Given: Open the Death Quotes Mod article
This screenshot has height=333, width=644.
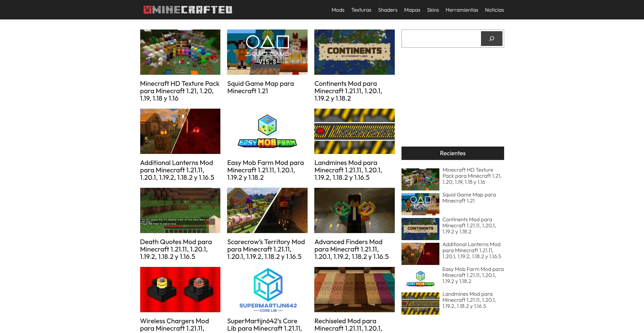Looking at the screenshot, I should (176, 249).
